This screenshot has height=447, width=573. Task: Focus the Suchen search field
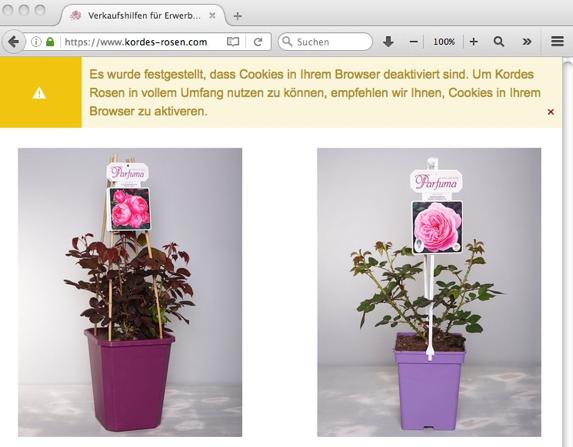click(325, 42)
